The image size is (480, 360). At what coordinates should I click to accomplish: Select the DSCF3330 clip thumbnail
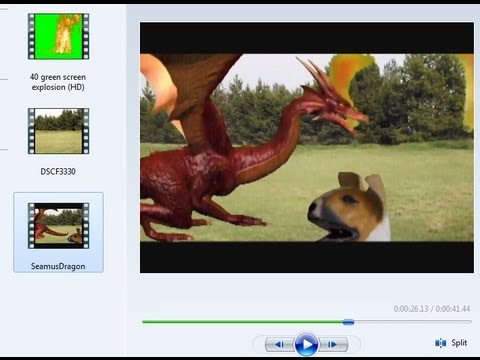click(58, 131)
